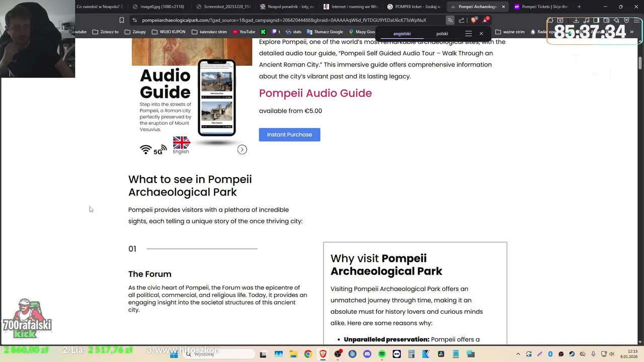Open the 'ważne strim' bookmarks folder
Viewport: 644px width, 362px height.
[x=510, y=32]
